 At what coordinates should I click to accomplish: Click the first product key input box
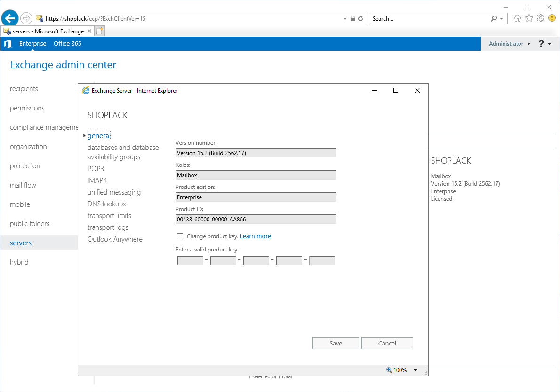coord(190,260)
